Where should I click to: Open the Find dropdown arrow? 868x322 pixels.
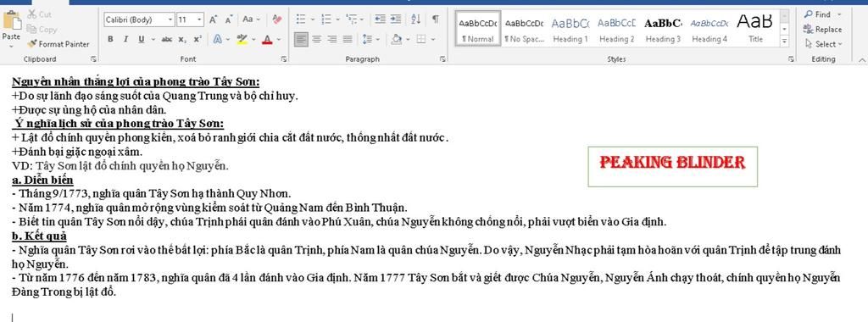point(839,14)
